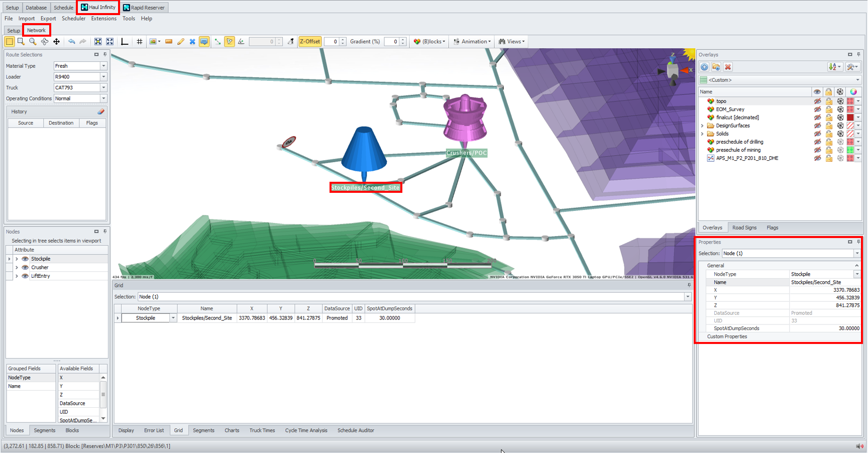Click the red X remove overlay button
Image resolution: width=868 pixels, height=453 pixels.
728,67
